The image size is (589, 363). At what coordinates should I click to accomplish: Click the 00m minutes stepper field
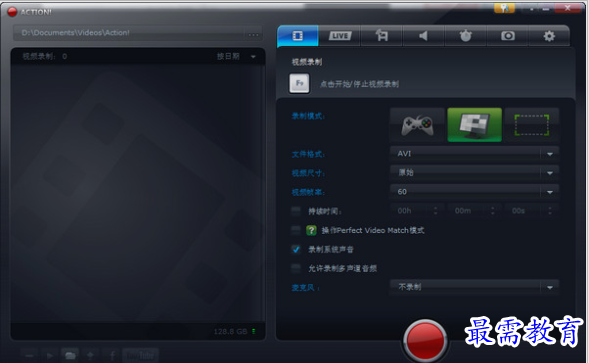coord(474,211)
